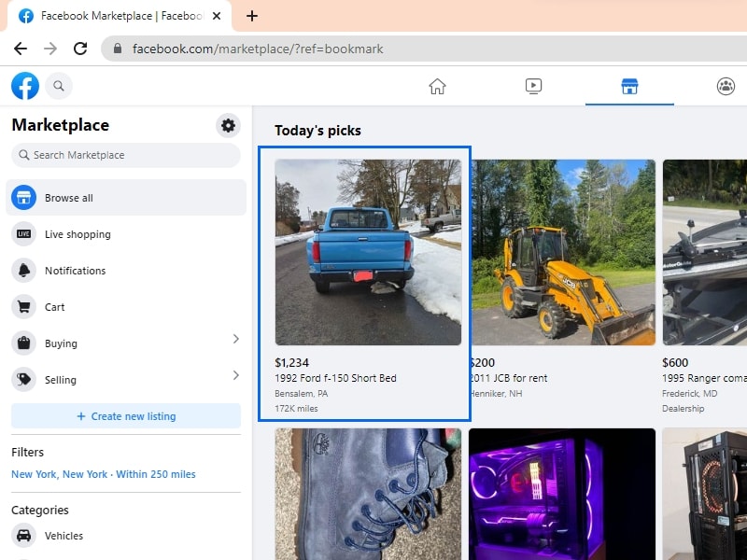747x560 pixels.
Task: Reload the page with the refresh button
Action: tap(80, 49)
